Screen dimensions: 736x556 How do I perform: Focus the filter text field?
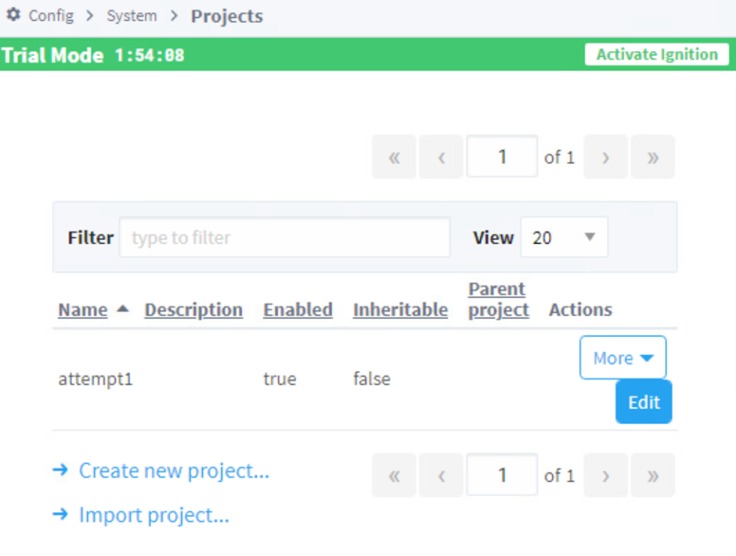[x=285, y=238]
